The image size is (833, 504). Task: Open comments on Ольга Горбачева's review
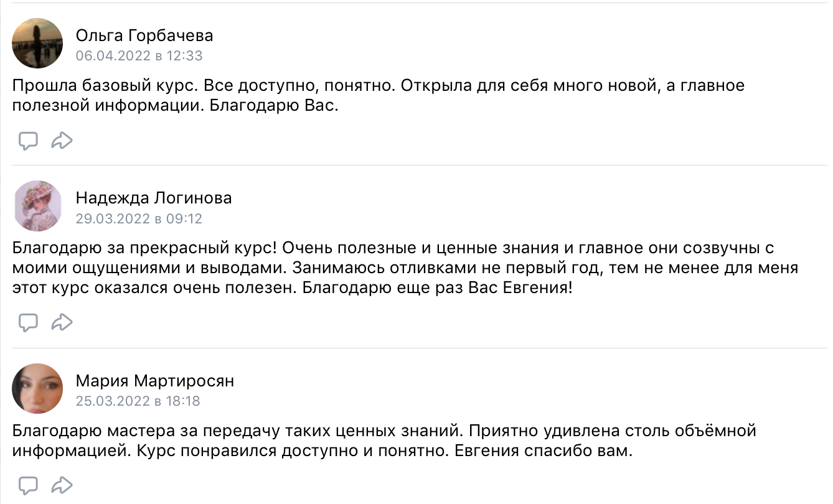click(28, 141)
